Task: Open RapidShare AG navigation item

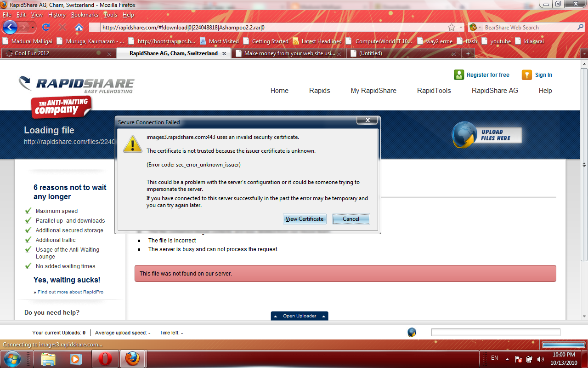Action: (x=495, y=91)
